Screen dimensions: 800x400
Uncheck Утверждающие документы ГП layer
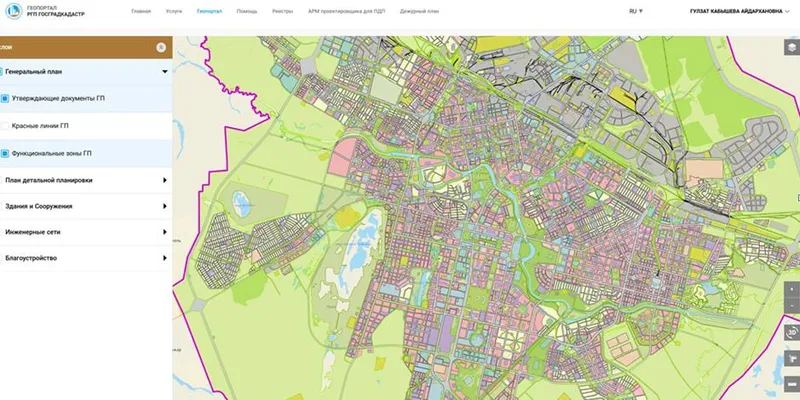click(x=6, y=99)
